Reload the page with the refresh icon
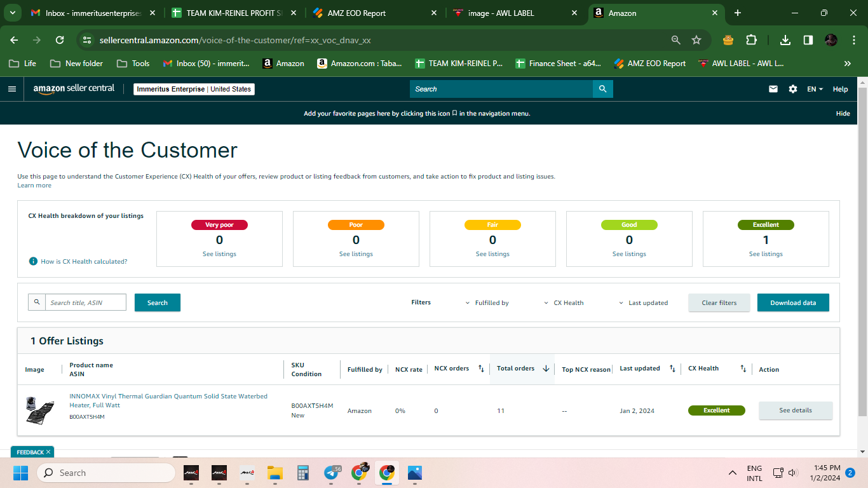868x488 pixels. [x=60, y=40]
